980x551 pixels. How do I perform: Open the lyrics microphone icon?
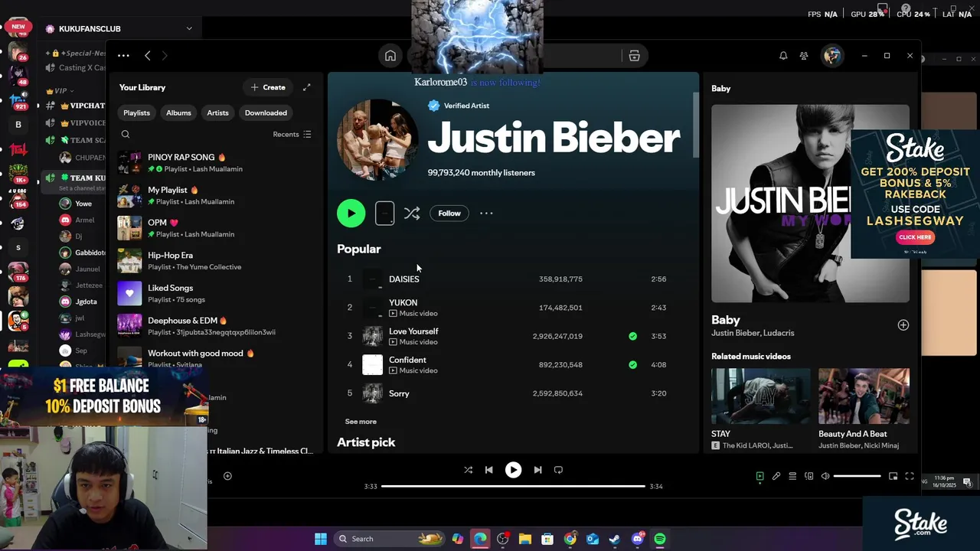tap(776, 476)
